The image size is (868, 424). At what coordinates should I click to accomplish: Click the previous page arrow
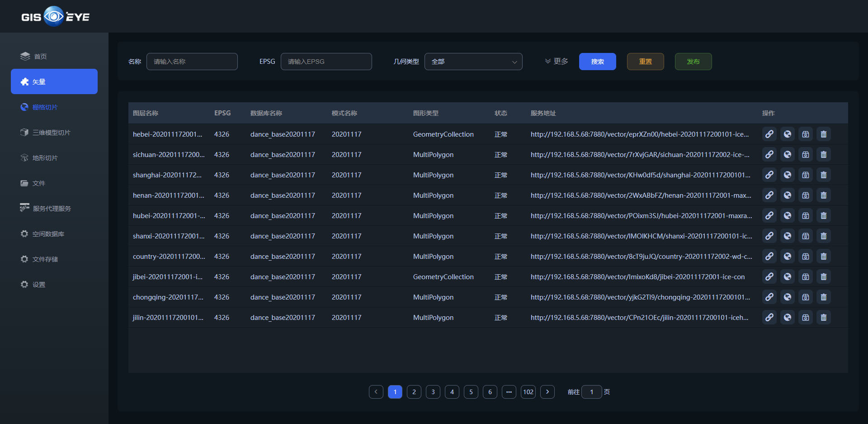pos(376,392)
